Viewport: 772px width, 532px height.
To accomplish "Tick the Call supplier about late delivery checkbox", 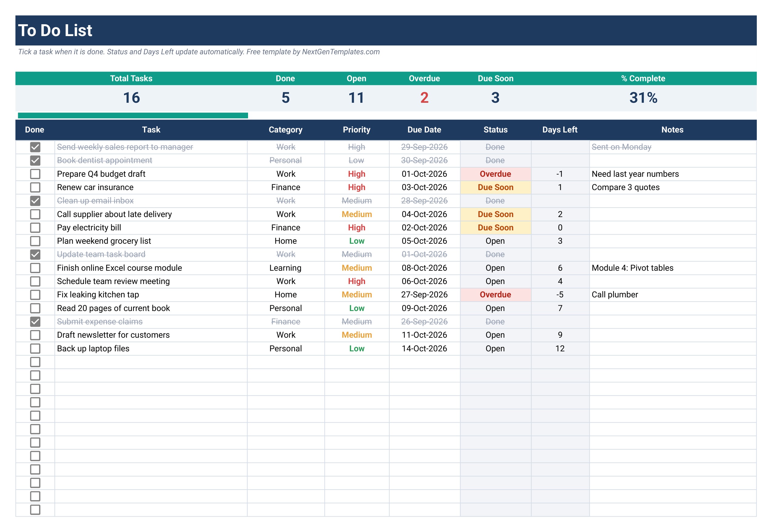I will click(x=35, y=214).
